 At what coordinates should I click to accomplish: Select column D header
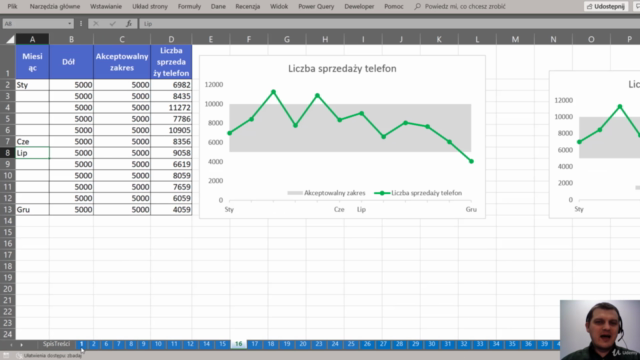[171, 39]
